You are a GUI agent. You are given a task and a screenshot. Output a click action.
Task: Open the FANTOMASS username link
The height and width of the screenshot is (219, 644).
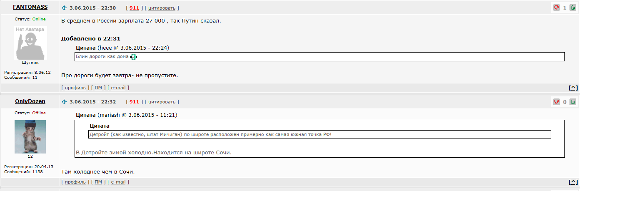click(30, 7)
